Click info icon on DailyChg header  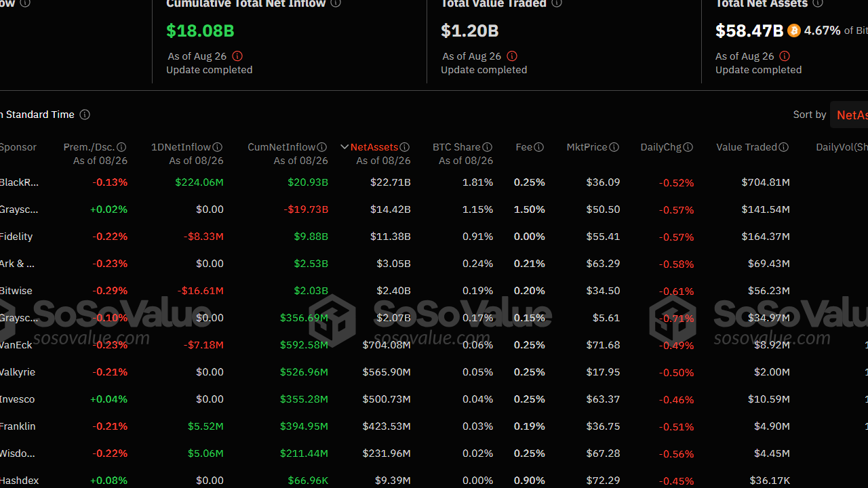coord(688,147)
